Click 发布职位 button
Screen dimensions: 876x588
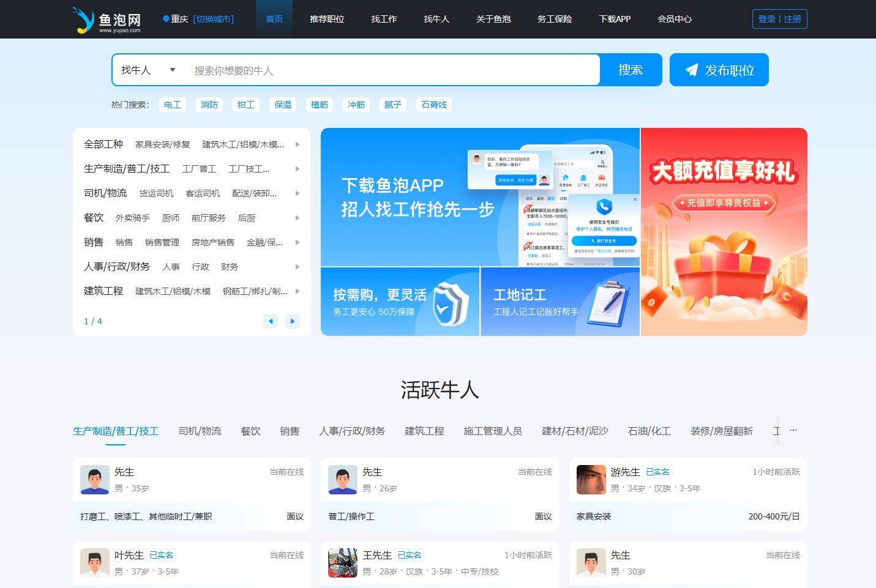tap(719, 70)
